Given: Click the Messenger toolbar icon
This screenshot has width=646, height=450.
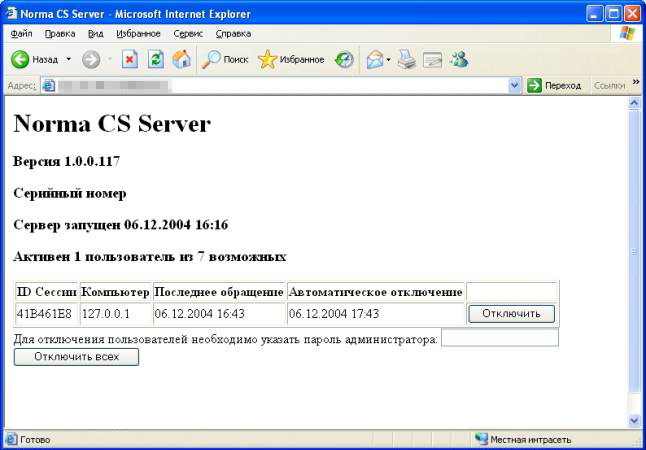Looking at the screenshot, I should click(x=459, y=60).
